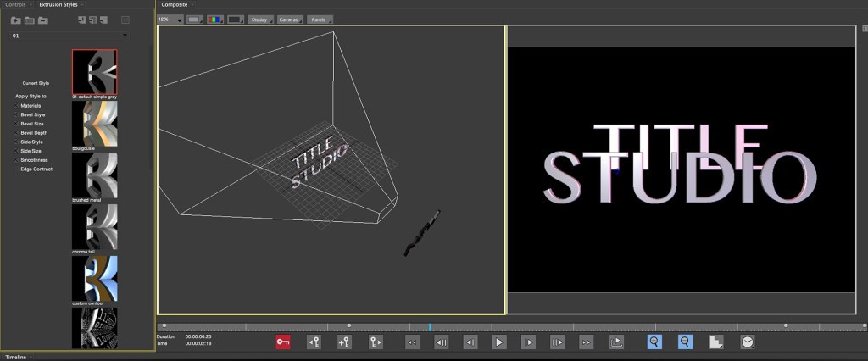Click the new style folder icon
Screen dimensions: 868x361
16,19
